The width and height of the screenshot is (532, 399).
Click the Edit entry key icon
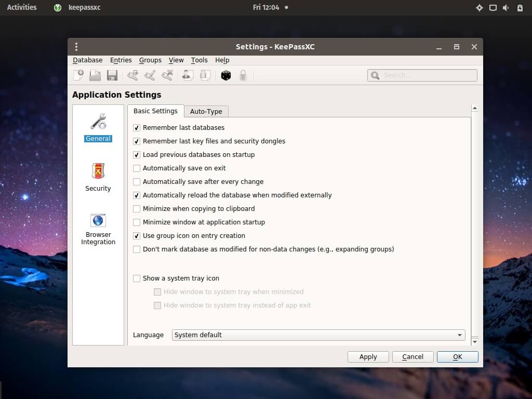click(x=150, y=75)
